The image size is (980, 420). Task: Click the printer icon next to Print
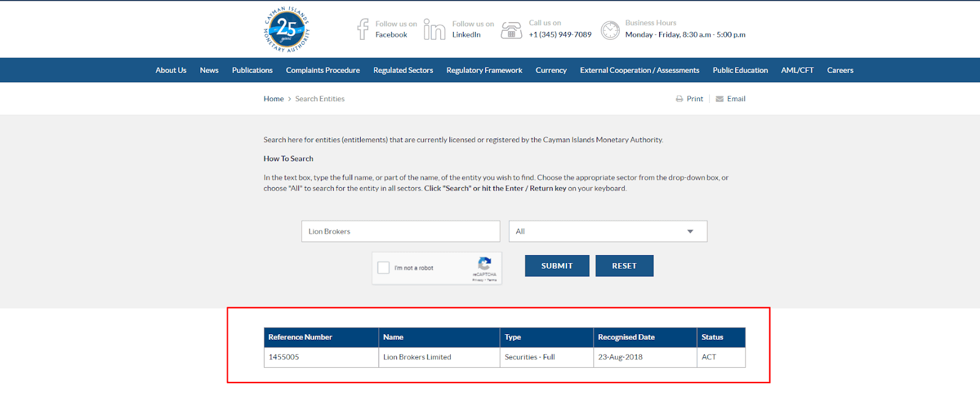(679, 99)
